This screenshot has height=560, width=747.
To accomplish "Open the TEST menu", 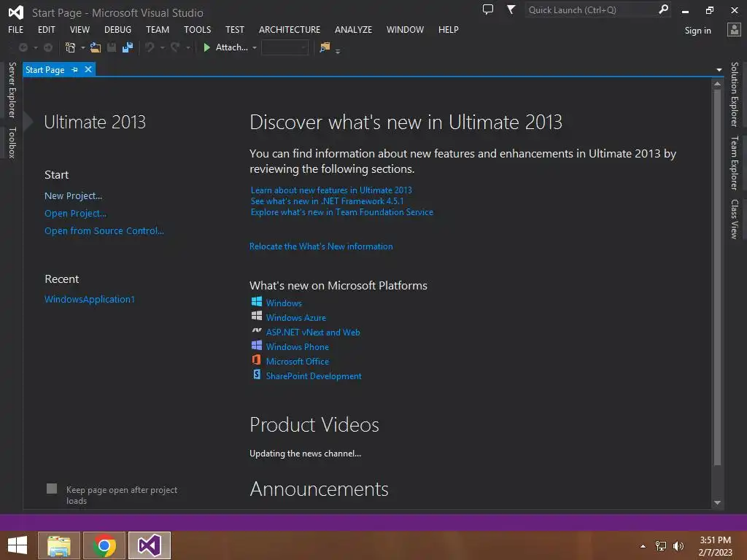I will (x=234, y=29).
